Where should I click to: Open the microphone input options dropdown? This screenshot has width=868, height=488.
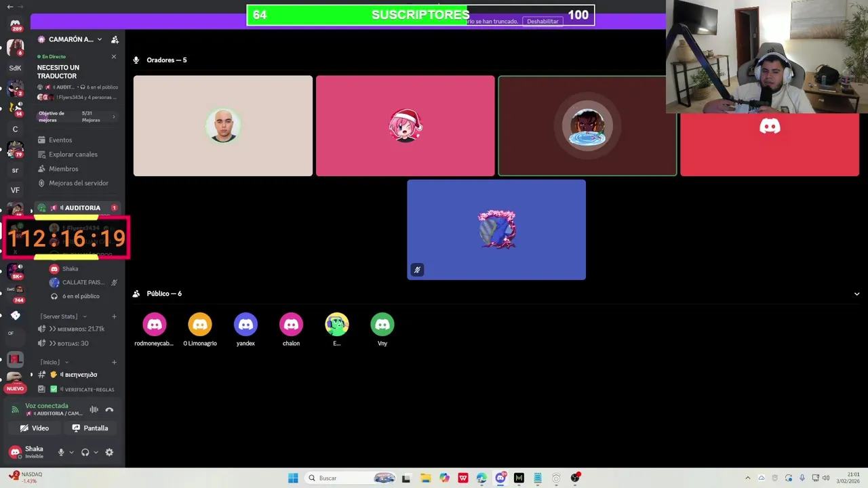click(71, 452)
